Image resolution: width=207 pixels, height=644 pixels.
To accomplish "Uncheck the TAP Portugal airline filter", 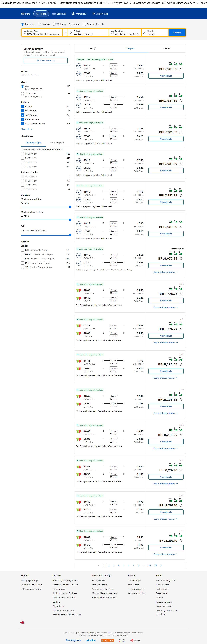I will tap(23, 115).
